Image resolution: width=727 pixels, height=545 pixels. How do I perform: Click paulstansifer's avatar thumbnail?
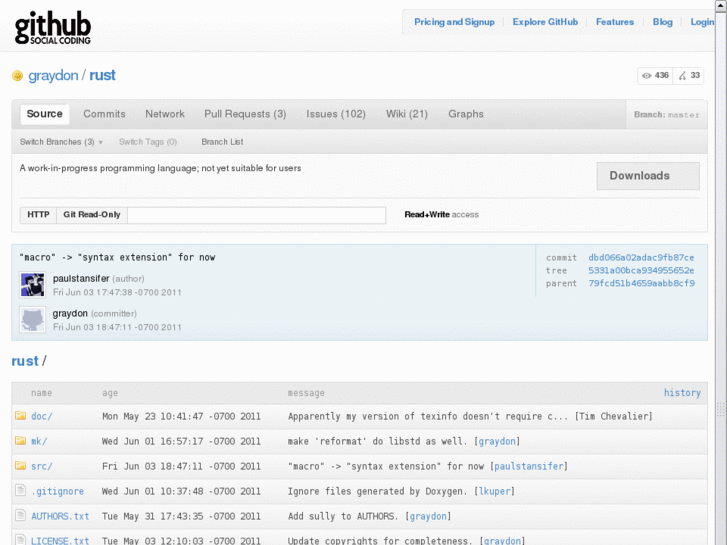(x=32, y=285)
